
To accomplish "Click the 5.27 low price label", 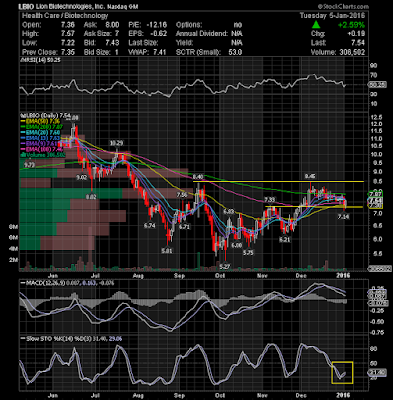I will click(225, 267).
